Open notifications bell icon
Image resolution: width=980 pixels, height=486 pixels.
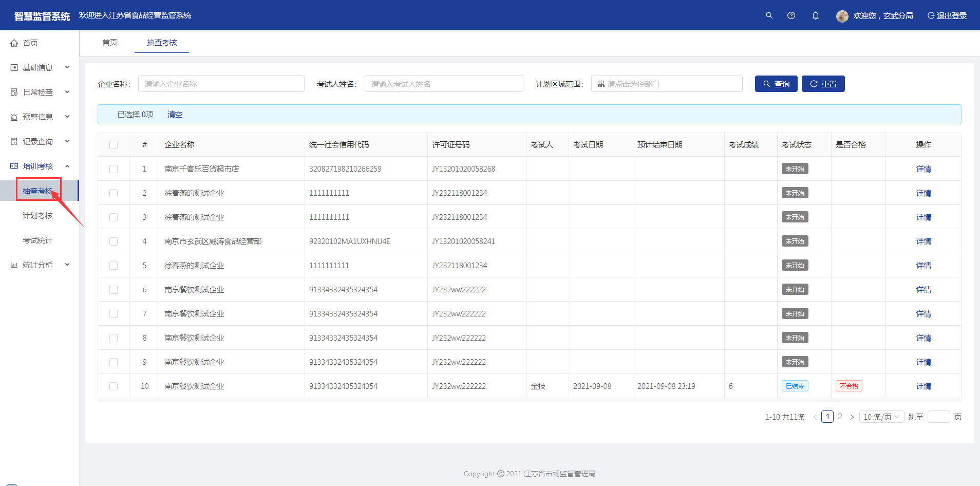point(815,15)
